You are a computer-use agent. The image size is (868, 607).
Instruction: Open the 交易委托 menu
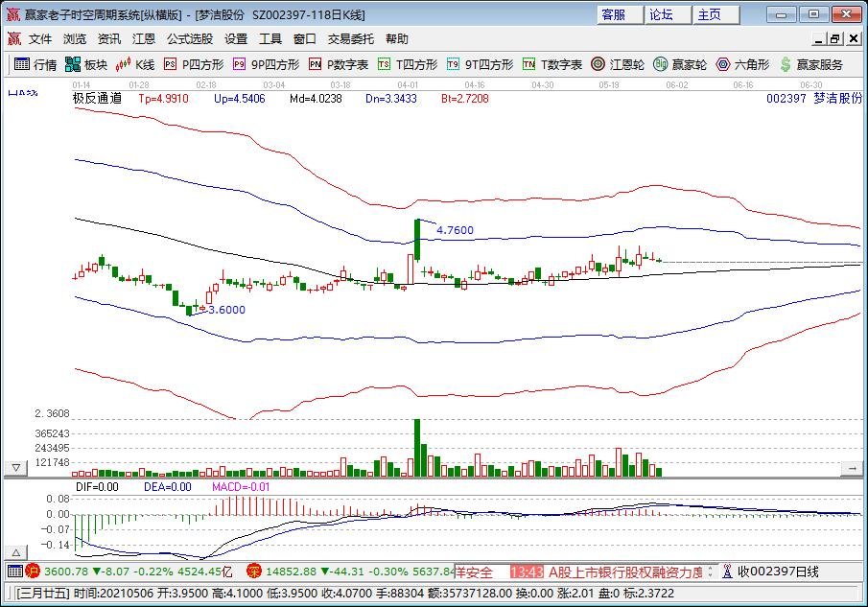[x=350, y=38]
